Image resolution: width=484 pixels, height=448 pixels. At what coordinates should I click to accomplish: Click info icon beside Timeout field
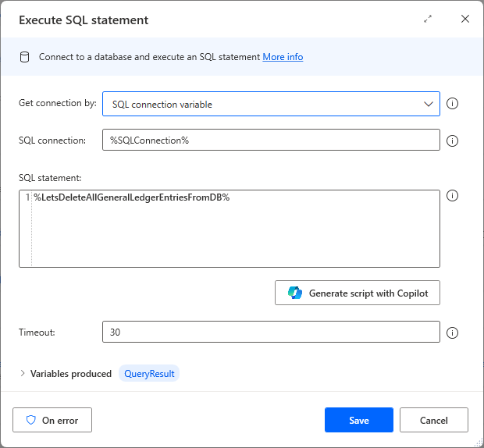(452, 332)
